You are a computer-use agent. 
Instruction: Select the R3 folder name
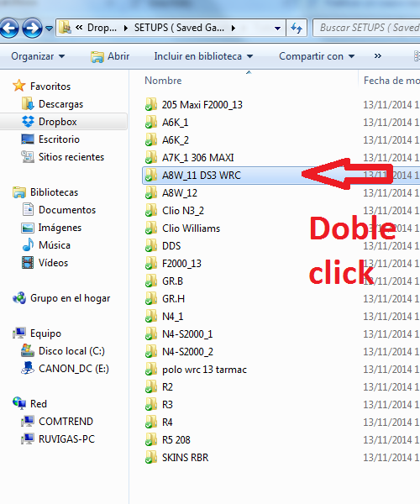coord(167,405)
